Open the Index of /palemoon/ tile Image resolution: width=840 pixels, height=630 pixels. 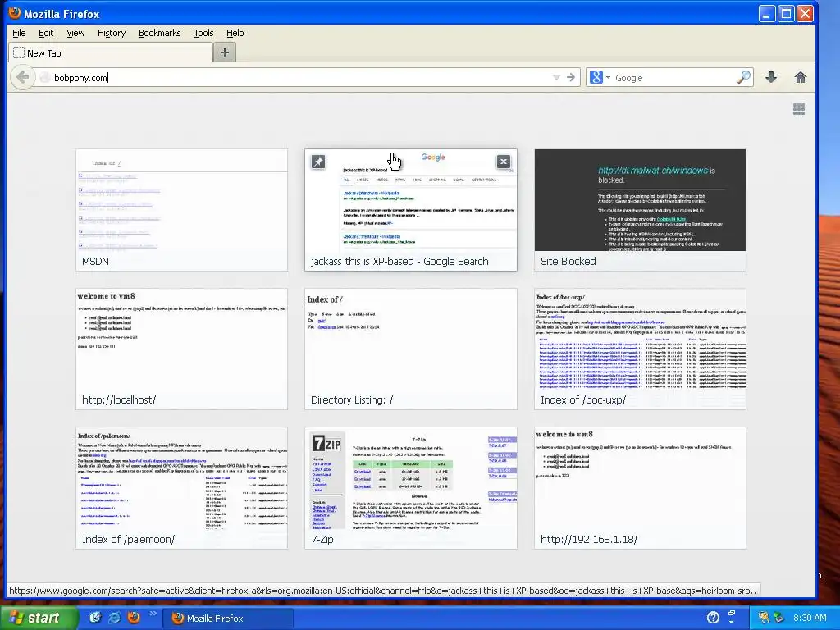[x=181, y=488]
